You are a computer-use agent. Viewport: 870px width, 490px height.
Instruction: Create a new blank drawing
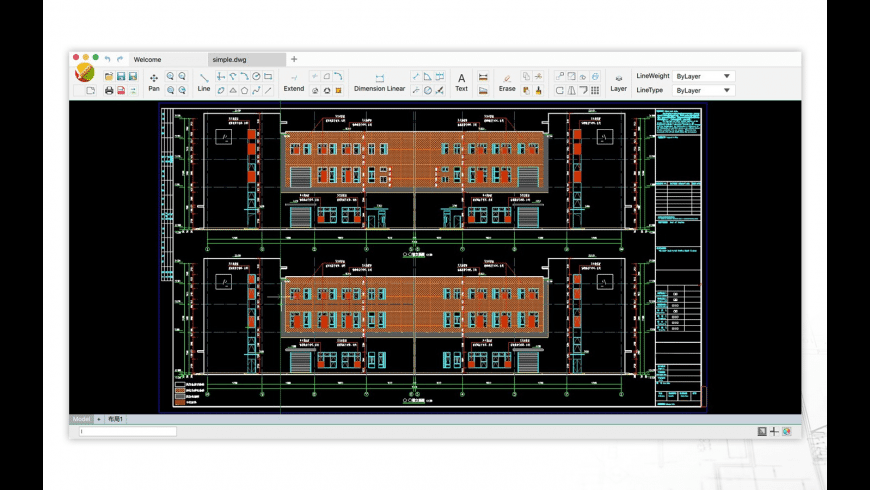[90, 90]
